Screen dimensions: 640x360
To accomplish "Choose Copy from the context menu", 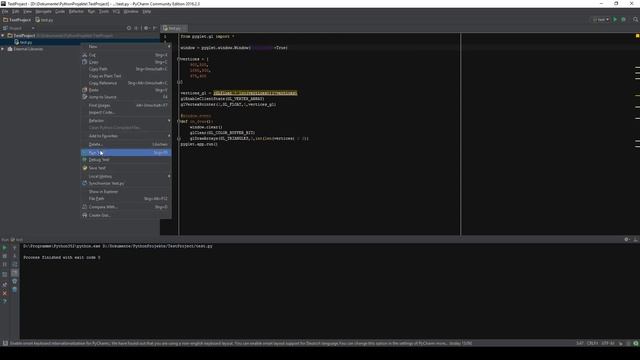I will (126, 62).
